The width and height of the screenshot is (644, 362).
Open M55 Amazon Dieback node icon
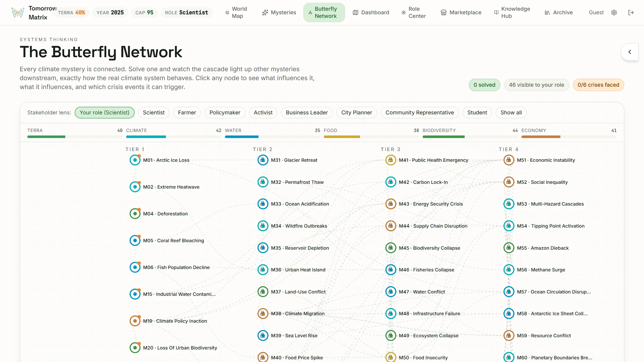coord(509,248)
